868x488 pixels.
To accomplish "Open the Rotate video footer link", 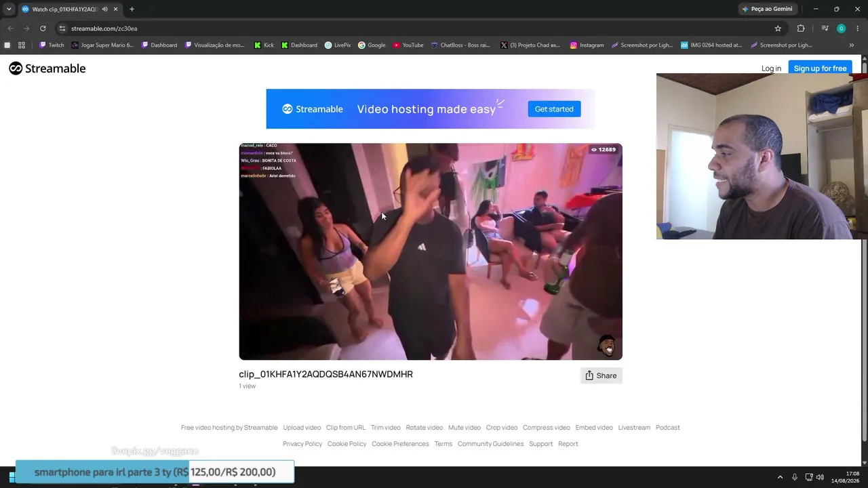I will pos(425,428).
